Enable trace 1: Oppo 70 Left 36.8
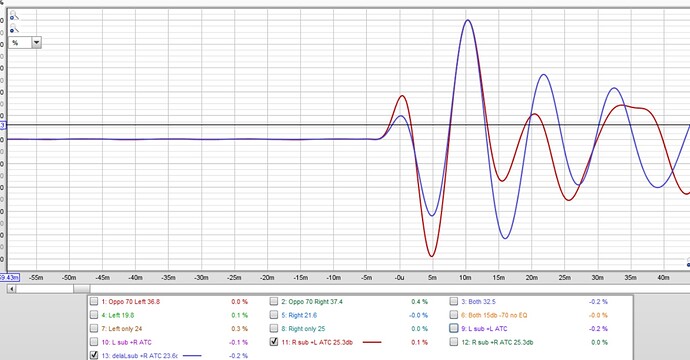The image size is (690, 360). click(x=94, y=301)
